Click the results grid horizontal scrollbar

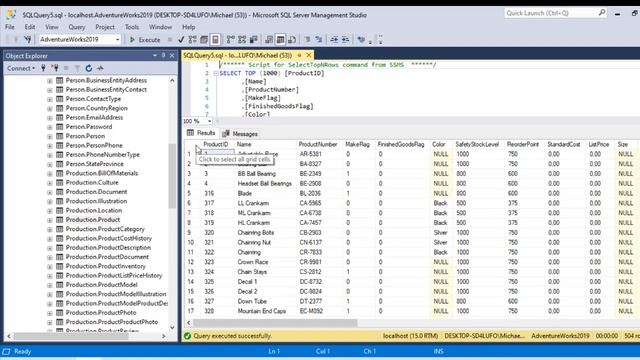(x=275, y=323)
